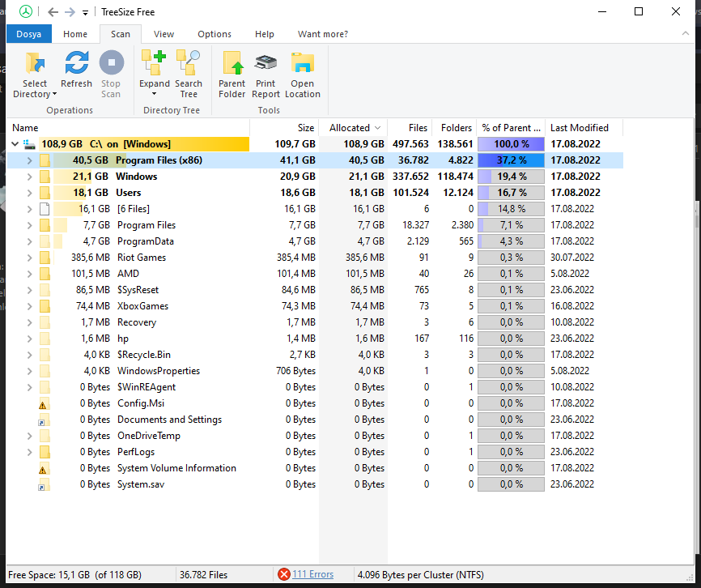
Task: Click the [6 Files] file icon
Action: [45, 209]
